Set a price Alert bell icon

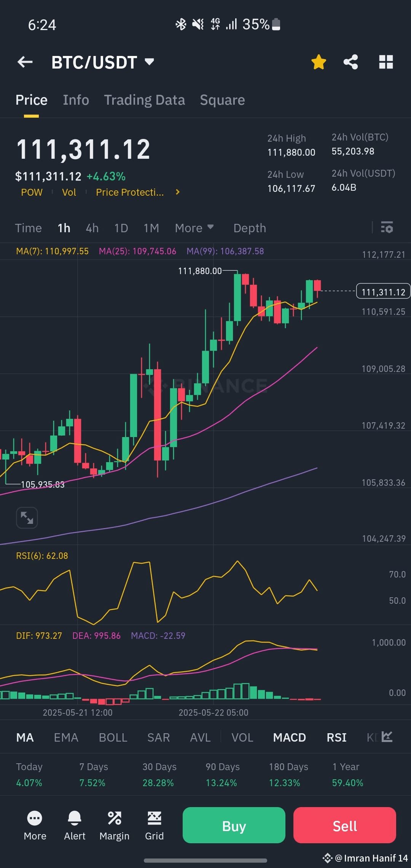tap(75, 826)
